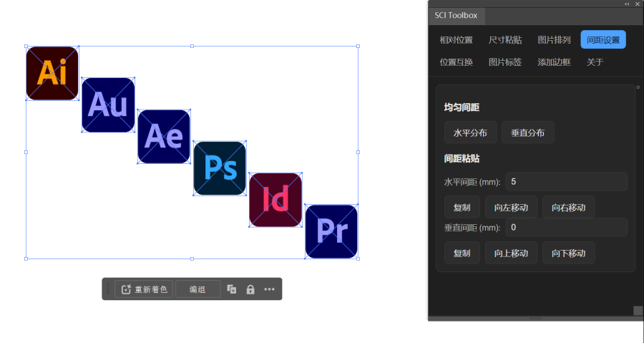Select the 间距设置 tab
The width and height of the screenshot is (644, 343).
click(603, 40)
